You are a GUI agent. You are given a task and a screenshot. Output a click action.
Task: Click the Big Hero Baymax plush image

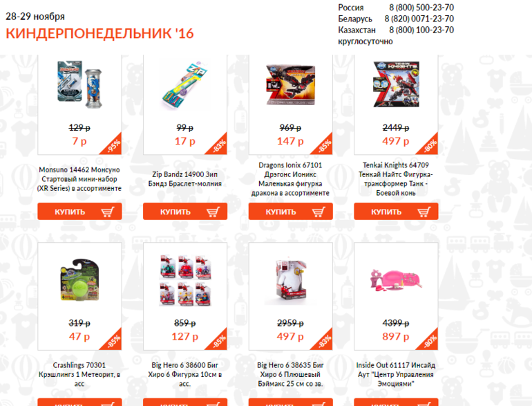[290, 280]
